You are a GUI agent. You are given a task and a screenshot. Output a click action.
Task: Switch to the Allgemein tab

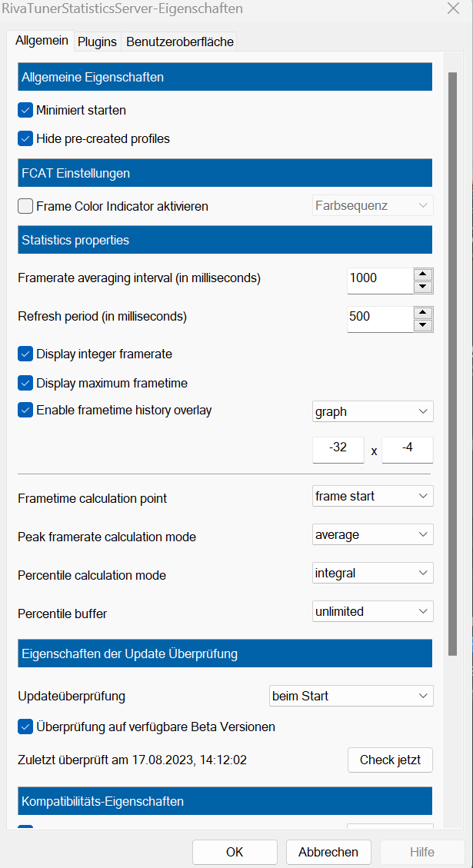42,41
